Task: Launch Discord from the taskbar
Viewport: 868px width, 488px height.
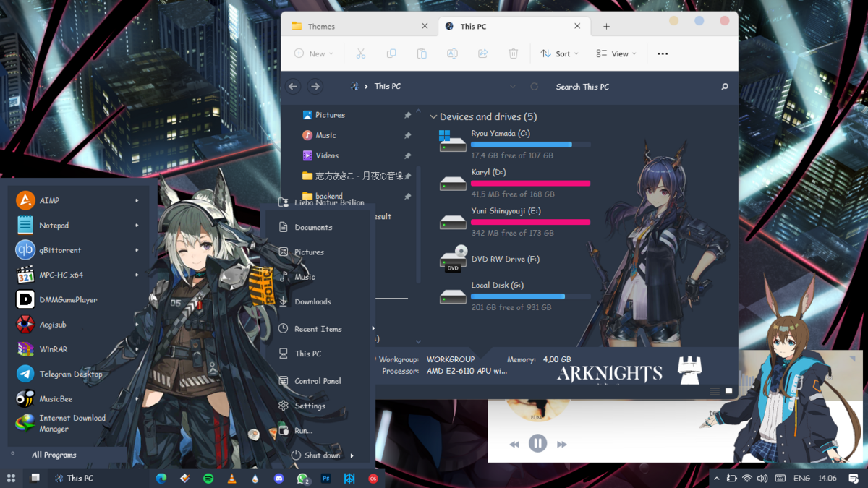Action: (x=278, y=479)
